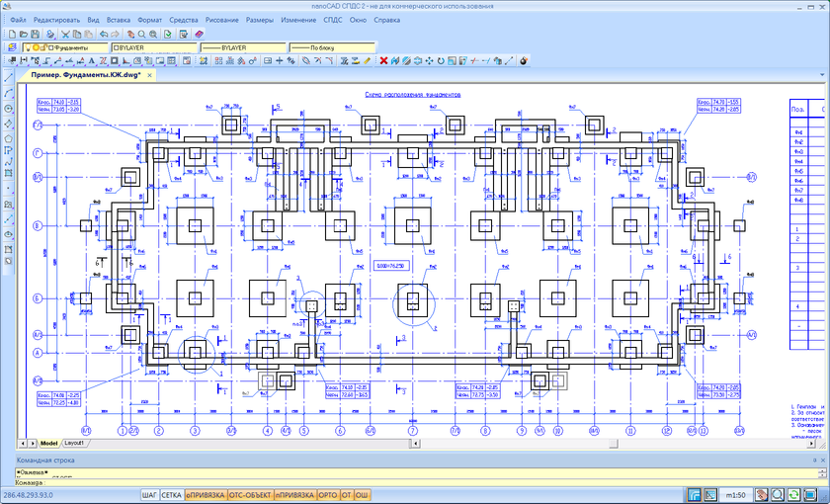Open the BYLAYER color dropdown

pyautogui.click(x=152, y=47)
